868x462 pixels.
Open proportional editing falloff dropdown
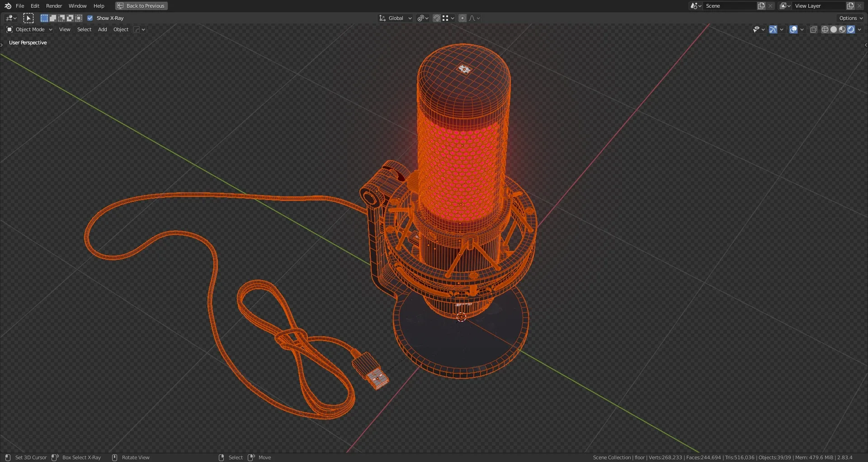[474, 18]
